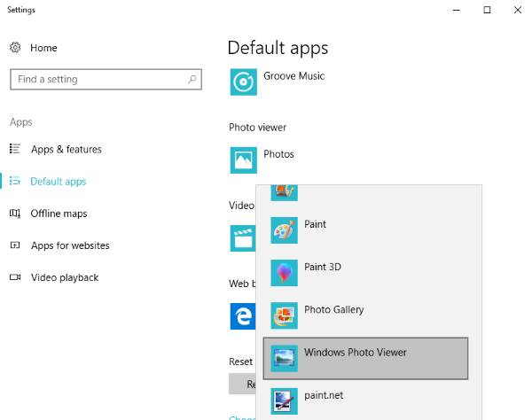Choose the paint.net icon
Screen dimensions: 532x420
point(285,401)
